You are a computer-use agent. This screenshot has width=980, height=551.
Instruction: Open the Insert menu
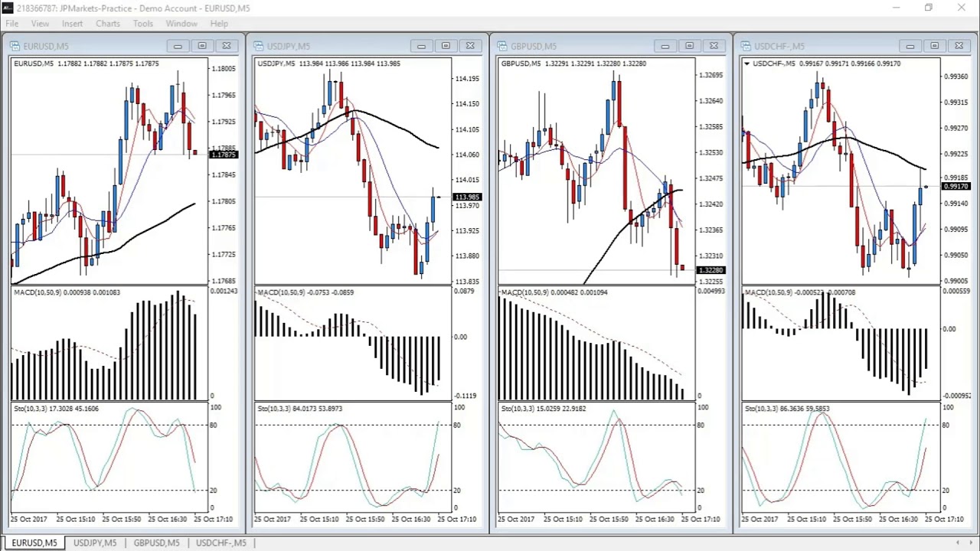[x=72, y=24]
